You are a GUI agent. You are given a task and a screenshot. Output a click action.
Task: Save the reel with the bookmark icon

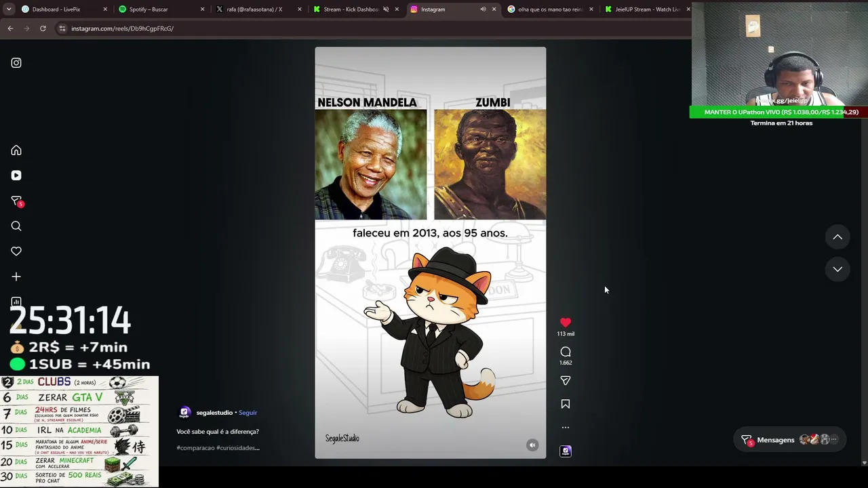pos(566,404)
